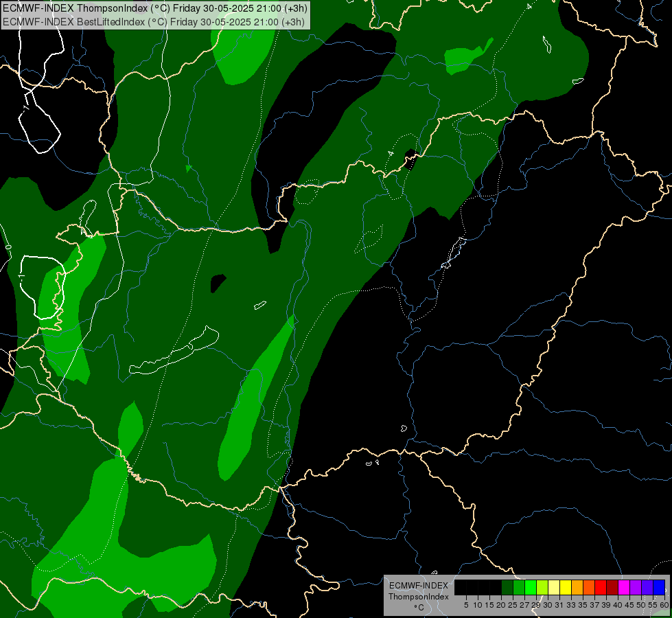Click legend scale value '39'
Viewport: 672px width, 618px height.
point(606,605)
